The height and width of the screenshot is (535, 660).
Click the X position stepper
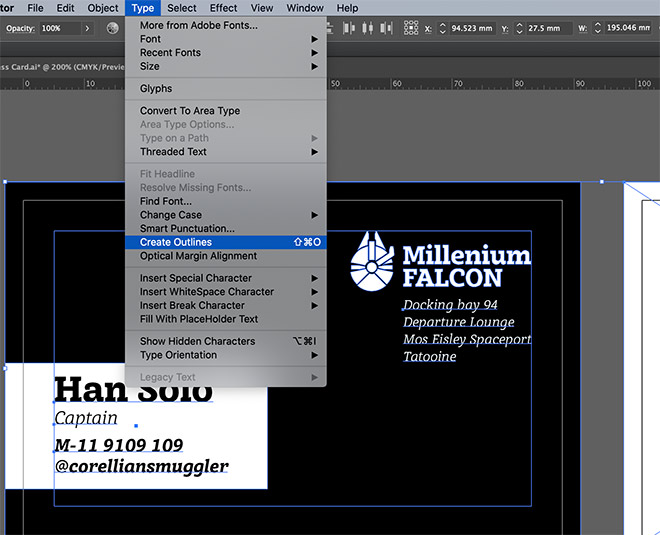click(442, 29)
